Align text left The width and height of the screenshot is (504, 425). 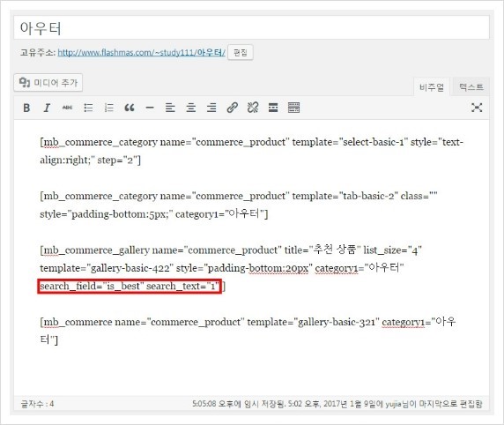click(x=170, y=108)
